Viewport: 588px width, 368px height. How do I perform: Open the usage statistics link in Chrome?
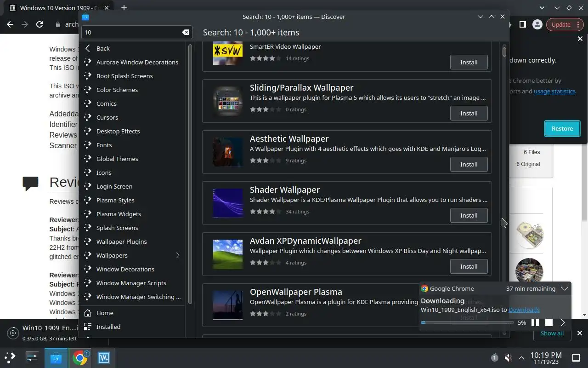(x=554, y=91)
